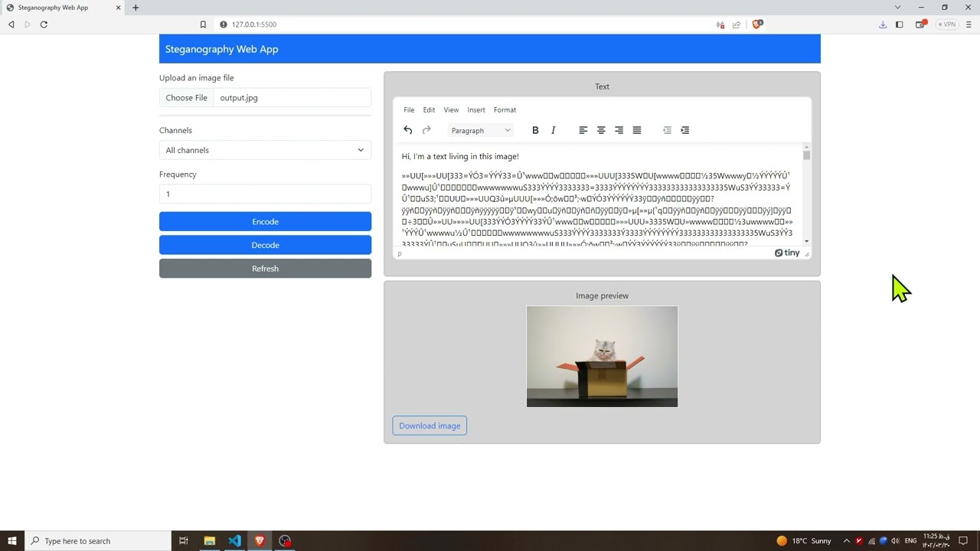Expand the Channels dropdown
Screen dimensions: 980x551
265,150
